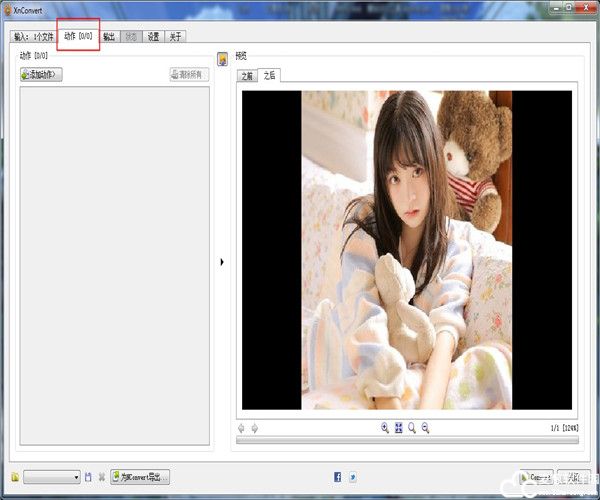The height and width of the screenshot is (500, 600).
Task: Open the 关于 about tab
Action: tap(175, 37)
